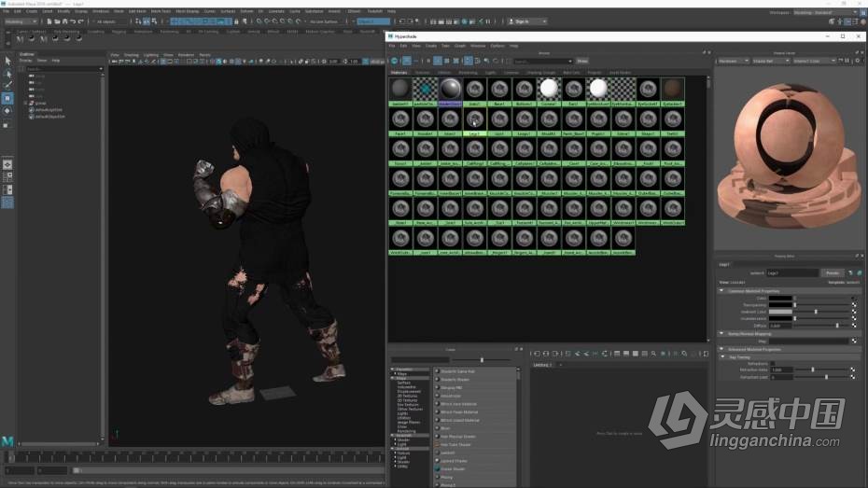Click Ambient Color map button
Viewport: 868px width, 488px height.
click(854, 312)
